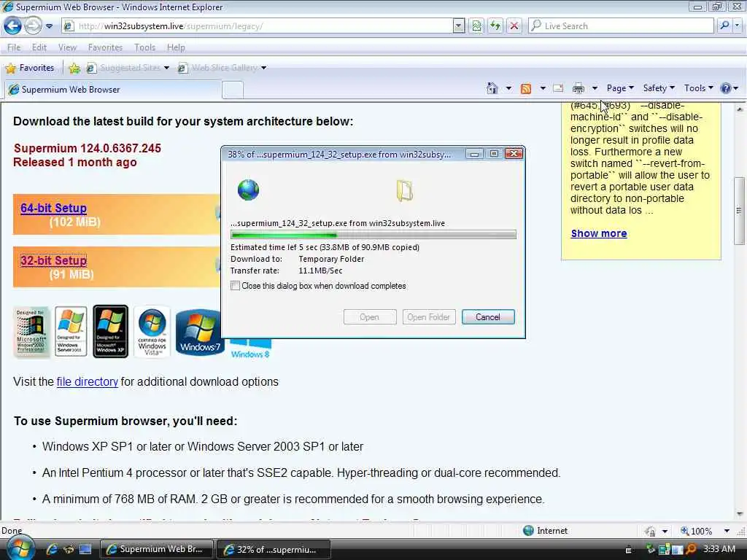Click the browser Forward arrow button
This screenshot has width=747, height=560.
[33, 26]
